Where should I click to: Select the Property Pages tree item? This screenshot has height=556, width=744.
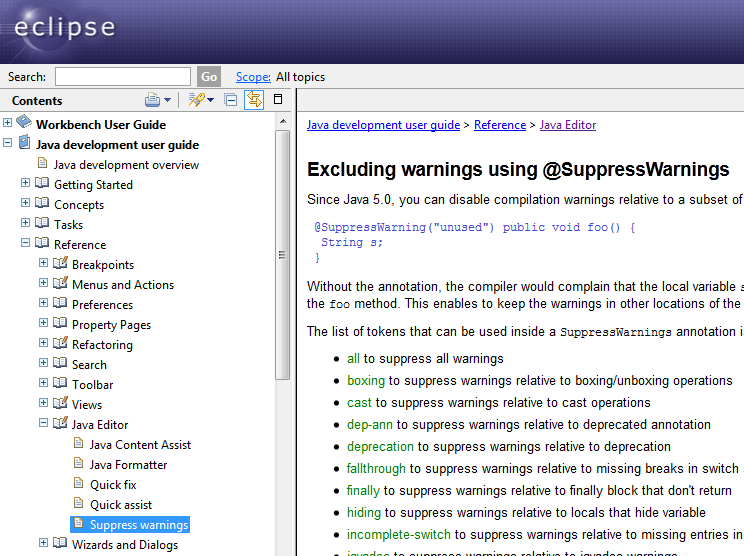(x=112, y=325)
